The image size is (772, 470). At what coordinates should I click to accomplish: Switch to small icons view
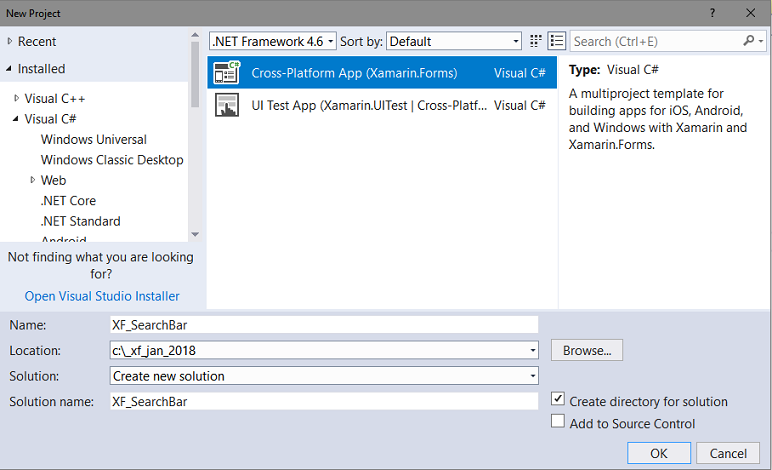[536, 41]
